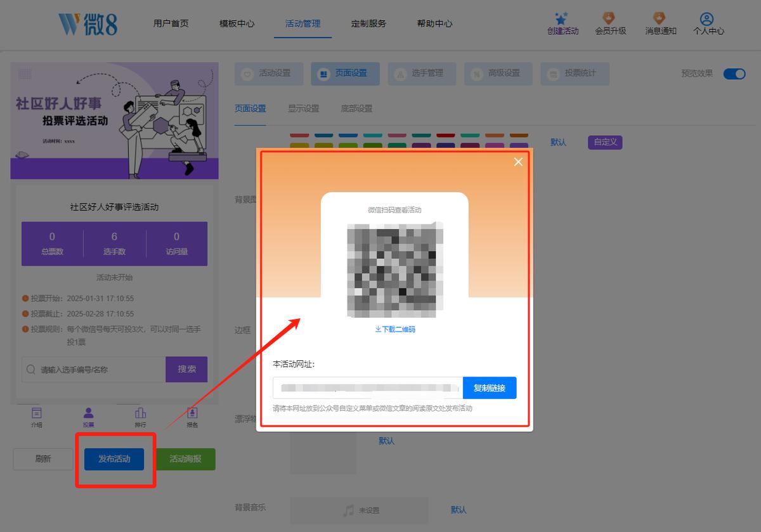Switch to the 活动设置 tab
Viewport: 761px width, 532px height.
pos(269,74)
